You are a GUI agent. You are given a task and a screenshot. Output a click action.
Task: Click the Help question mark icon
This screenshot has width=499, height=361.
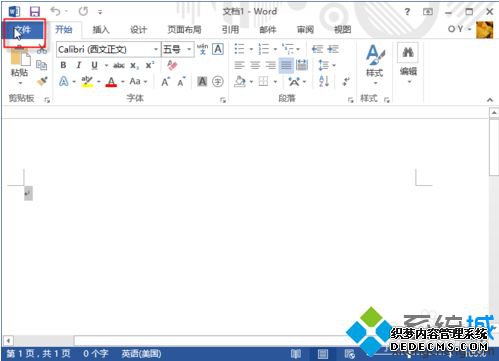[x=407, y=12]
